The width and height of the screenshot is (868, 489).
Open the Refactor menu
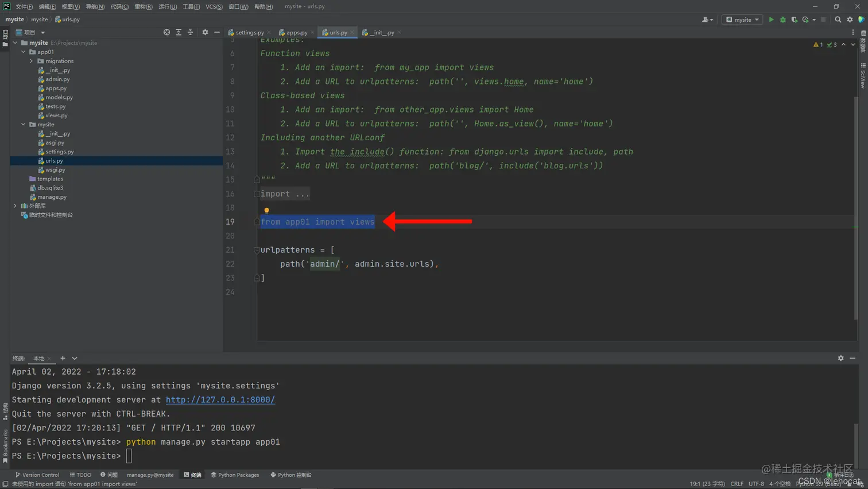pos(143,6)
